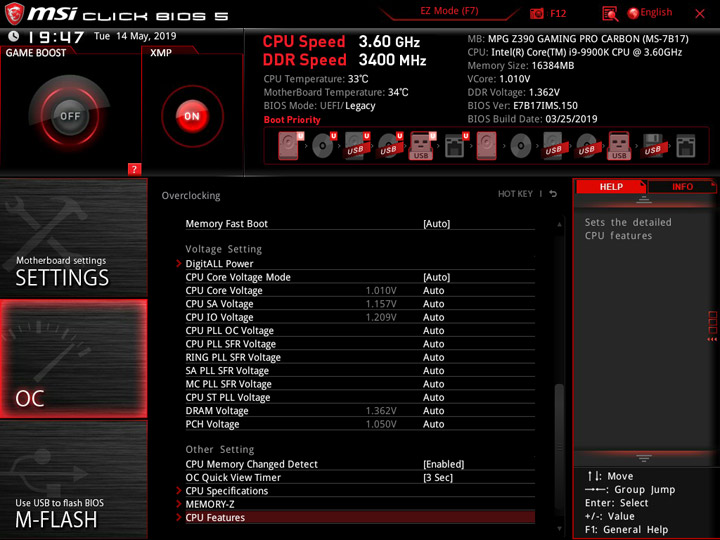Open the M-FLASH BIOS flashing section
This screenshot has height=540, width=720.
[73, 479]
